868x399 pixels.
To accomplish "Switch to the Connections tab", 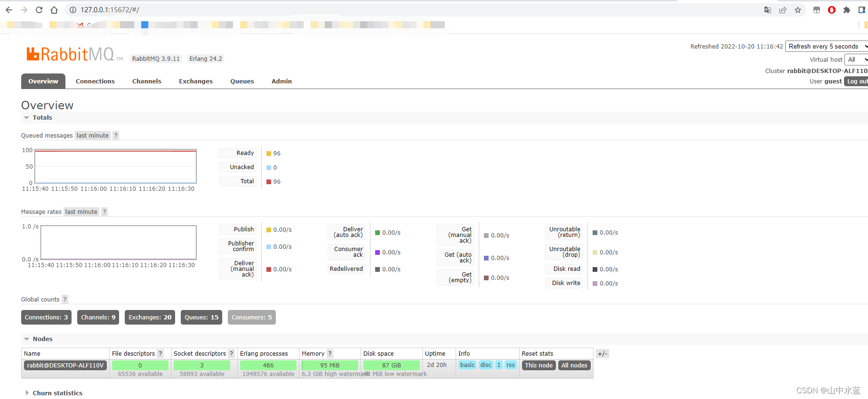I will (95, 81).
